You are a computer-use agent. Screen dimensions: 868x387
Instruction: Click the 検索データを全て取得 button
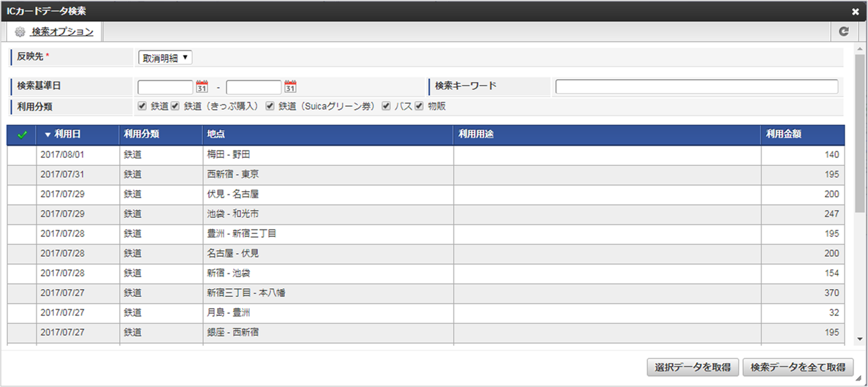tap(798, 367)
